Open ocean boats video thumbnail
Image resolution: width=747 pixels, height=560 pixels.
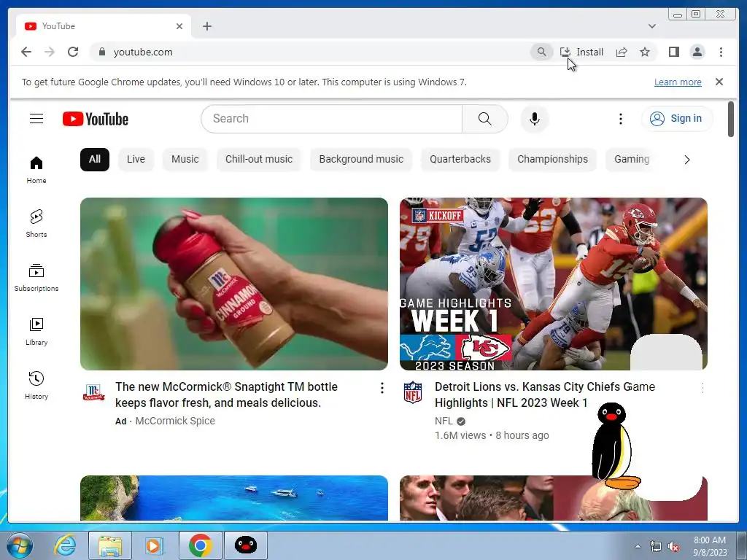click(x=234, y=498)
